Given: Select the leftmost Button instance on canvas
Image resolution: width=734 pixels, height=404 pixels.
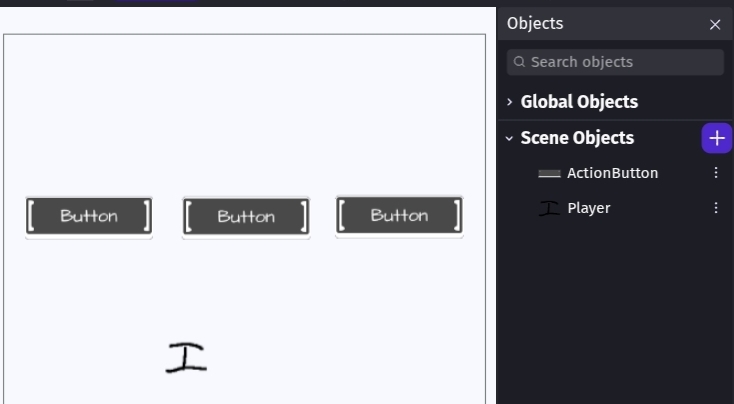Looking at the screenshot, I should click(89, 216).
